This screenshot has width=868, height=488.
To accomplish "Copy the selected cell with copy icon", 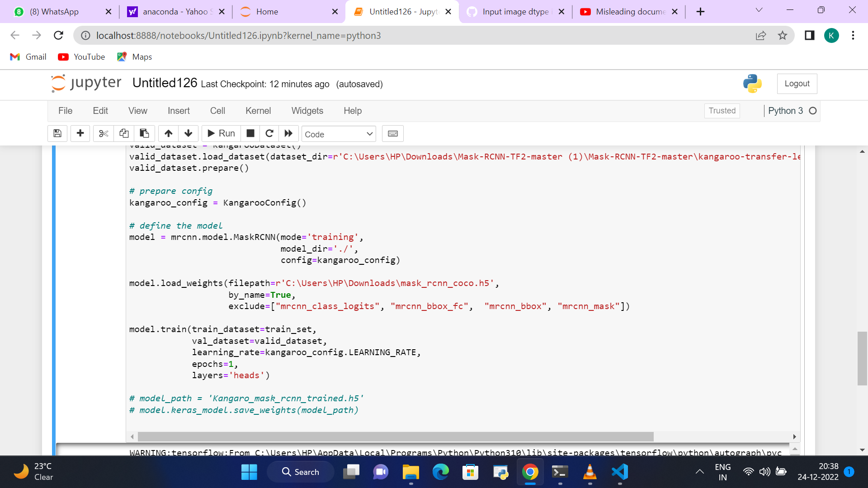I will (124, 133).
